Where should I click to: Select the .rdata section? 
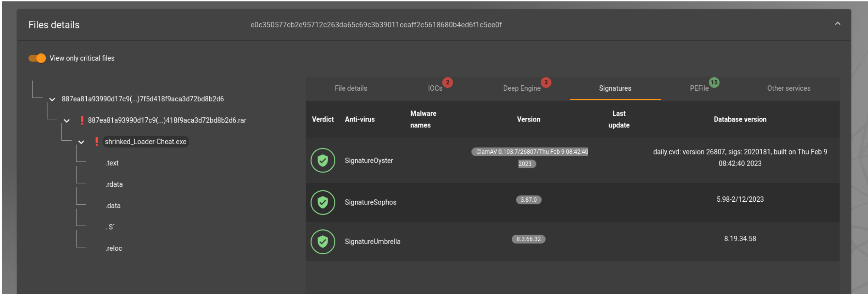tap(114, 184)
